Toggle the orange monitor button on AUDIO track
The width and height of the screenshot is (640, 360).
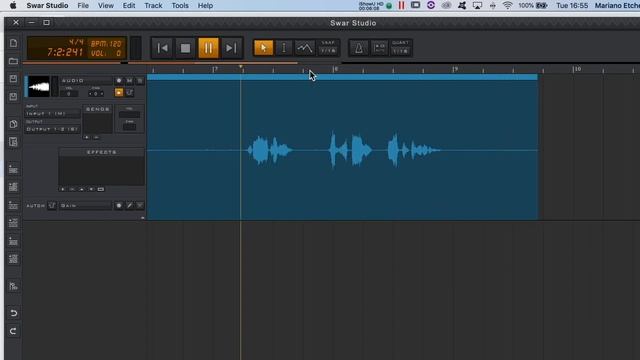[119, 93]
